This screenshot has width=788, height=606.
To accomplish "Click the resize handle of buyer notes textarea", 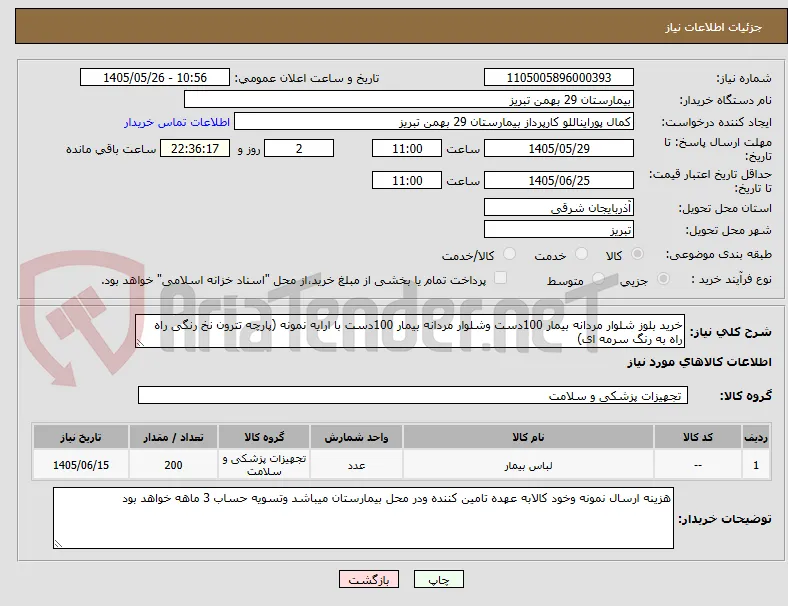I will [x=58, y=543].
